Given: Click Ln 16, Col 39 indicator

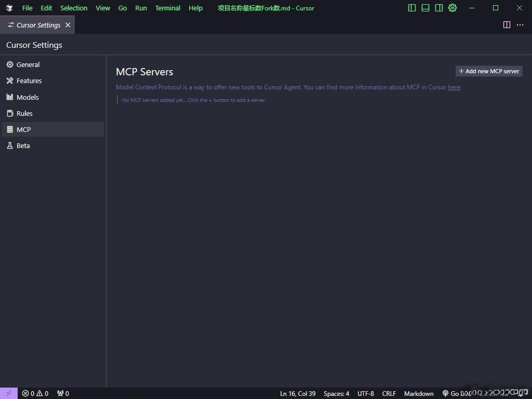Looking at the screenshot, I should [x=298, y=394].
